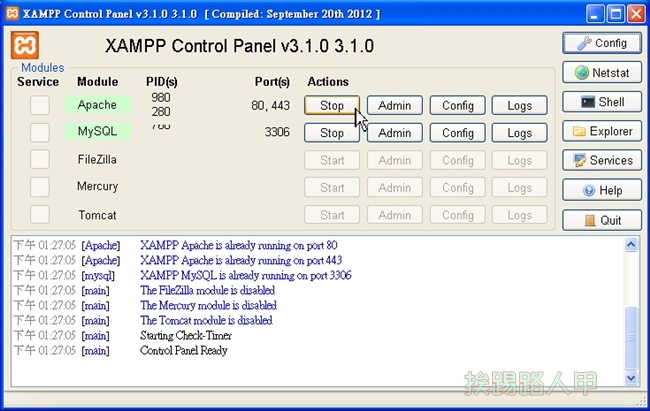650x411 pixels.
Task: Click log line 'Apache is already running on port 443'
Action: coord(241,260)
